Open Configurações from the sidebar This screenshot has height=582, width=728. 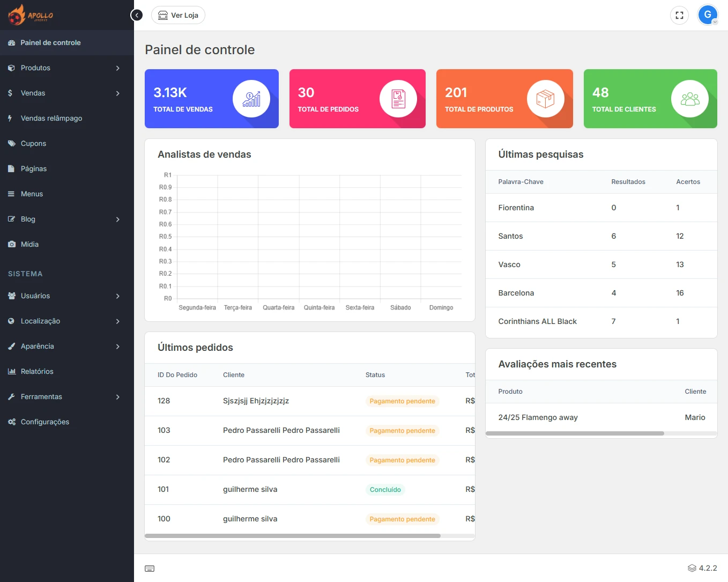pyautogui.click(x=45, y=422)
